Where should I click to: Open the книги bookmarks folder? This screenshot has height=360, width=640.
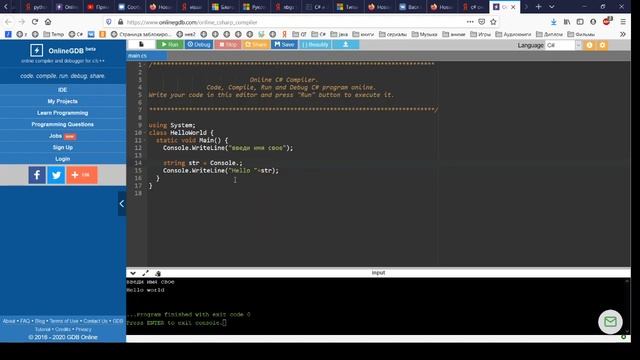(x=363, y=34)
